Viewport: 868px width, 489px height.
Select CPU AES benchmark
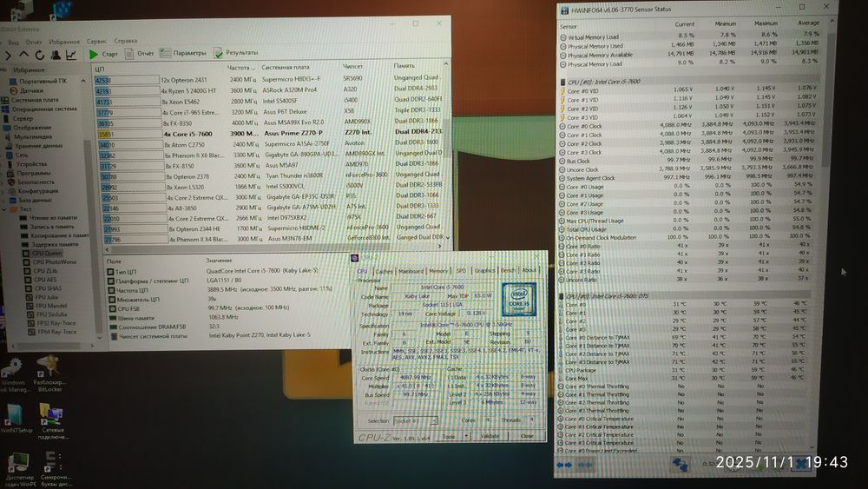click(41, 280)
